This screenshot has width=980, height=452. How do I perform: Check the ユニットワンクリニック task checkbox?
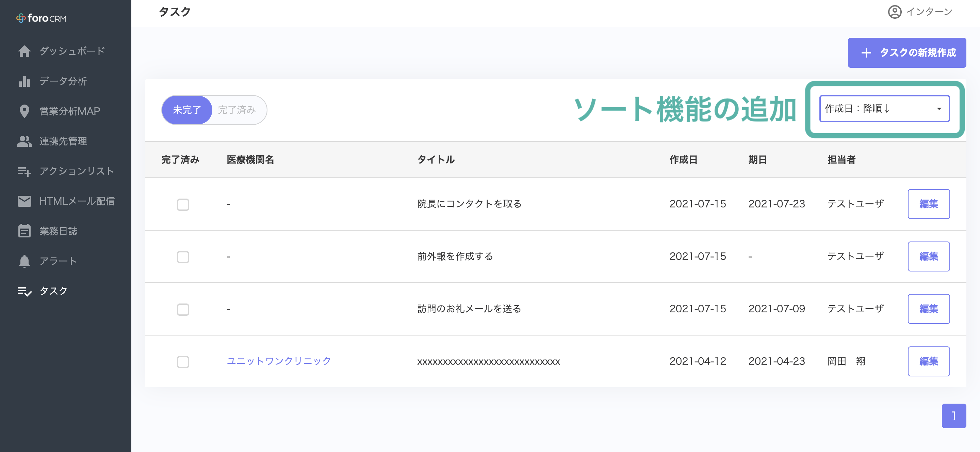tap(183, 362)
